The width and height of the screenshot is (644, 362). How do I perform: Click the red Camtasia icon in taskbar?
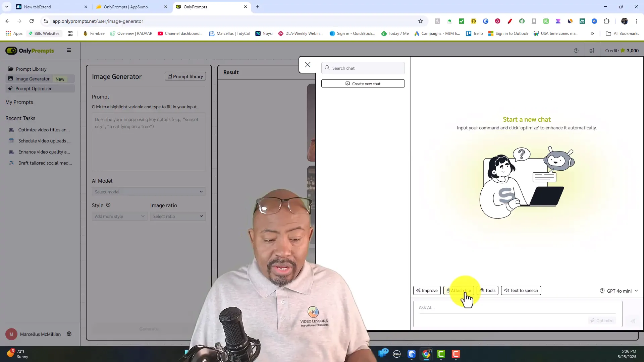455,354
